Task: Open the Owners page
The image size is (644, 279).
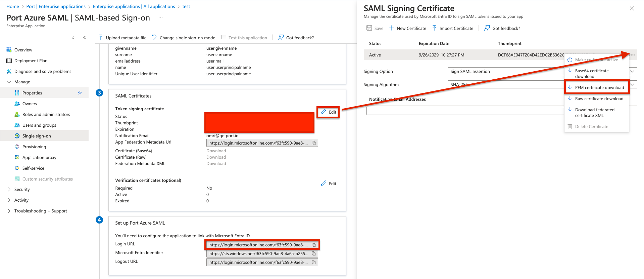Action: (x=30, y=104)
